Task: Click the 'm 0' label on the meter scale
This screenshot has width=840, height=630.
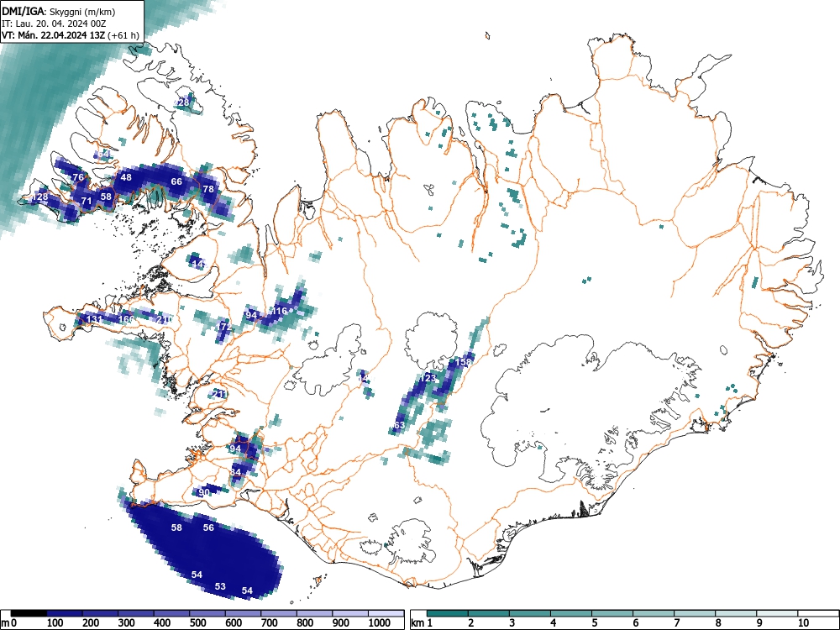Action: coord(9,623)
